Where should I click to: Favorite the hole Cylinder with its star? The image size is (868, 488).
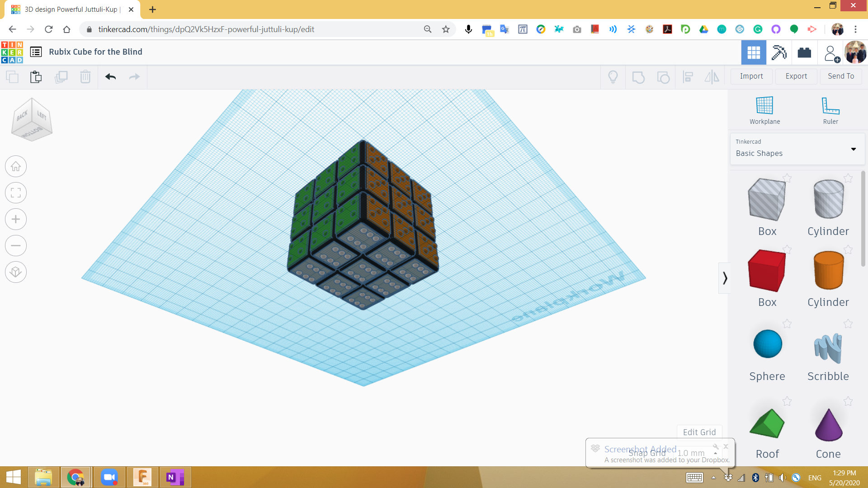tap(848, 178)
